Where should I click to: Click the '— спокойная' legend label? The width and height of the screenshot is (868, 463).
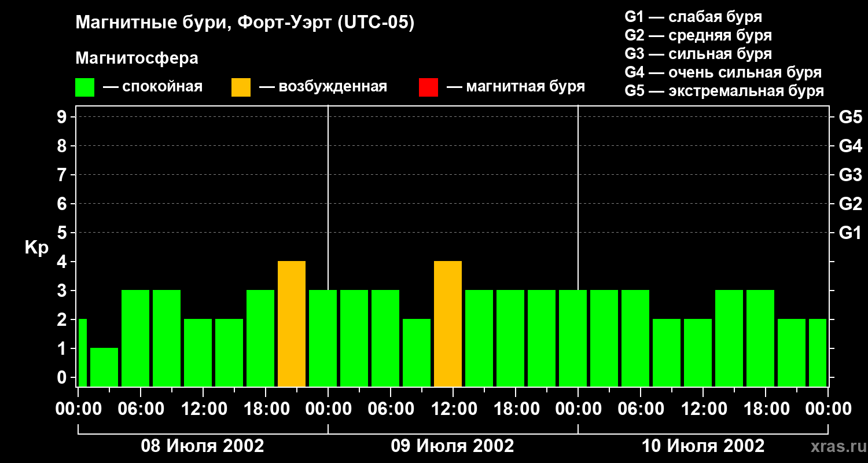tap(153, 87)
